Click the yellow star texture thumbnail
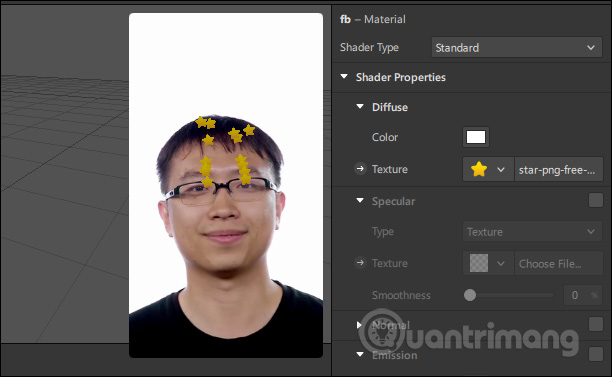Screen dimensions: 612x377 [x=479, y=169]
